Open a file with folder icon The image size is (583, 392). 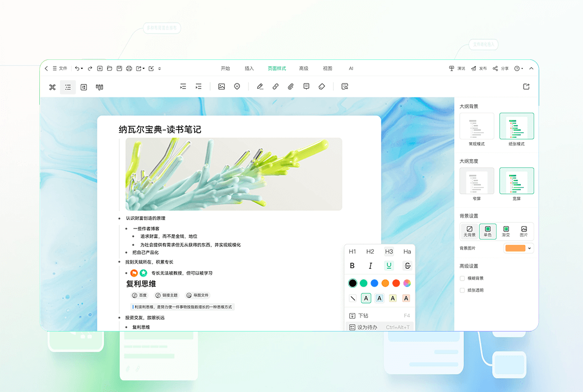(109, 68)
